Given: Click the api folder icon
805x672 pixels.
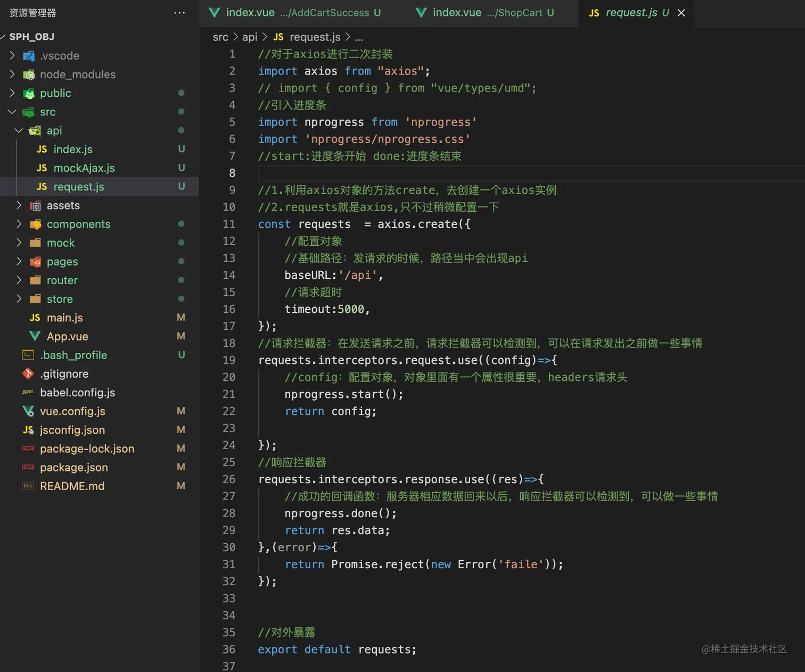Looking at the screenshot, I should (x=35, y=130).
